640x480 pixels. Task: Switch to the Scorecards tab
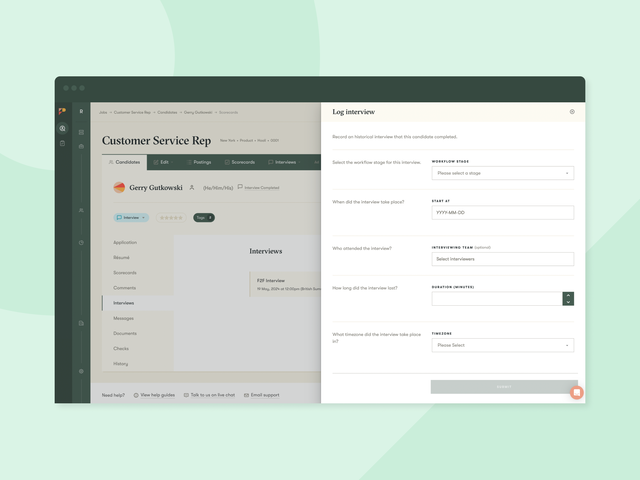tap(238, 162)
